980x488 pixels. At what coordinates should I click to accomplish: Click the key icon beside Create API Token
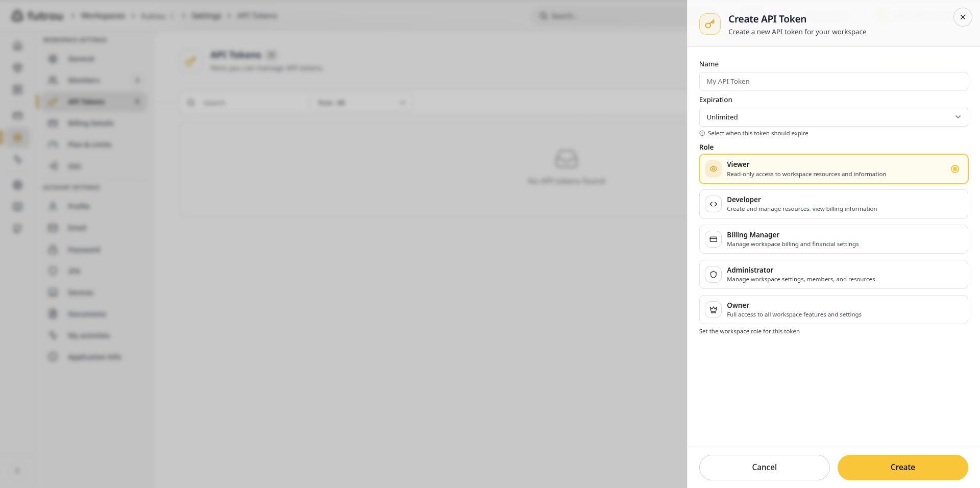point(709,24)
